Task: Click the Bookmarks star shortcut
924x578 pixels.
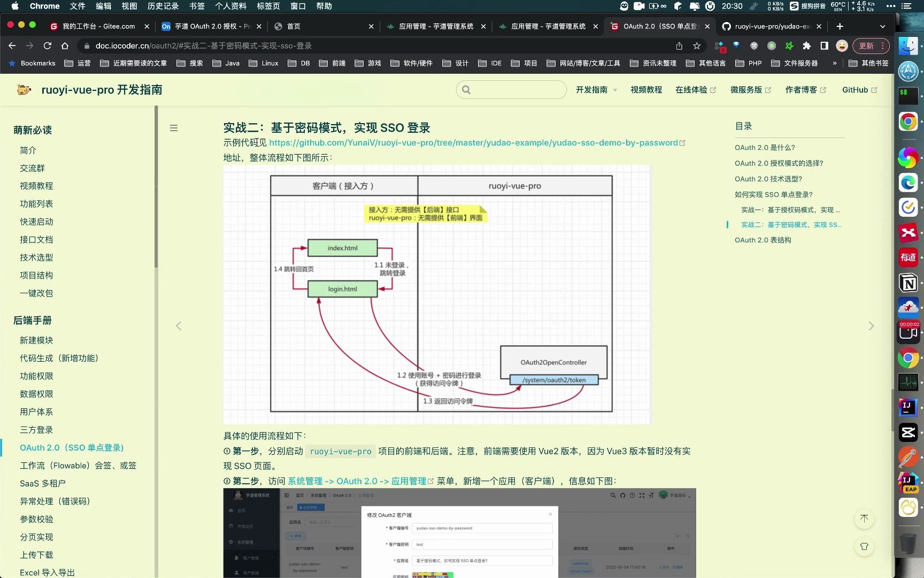Action: (32, 63)
